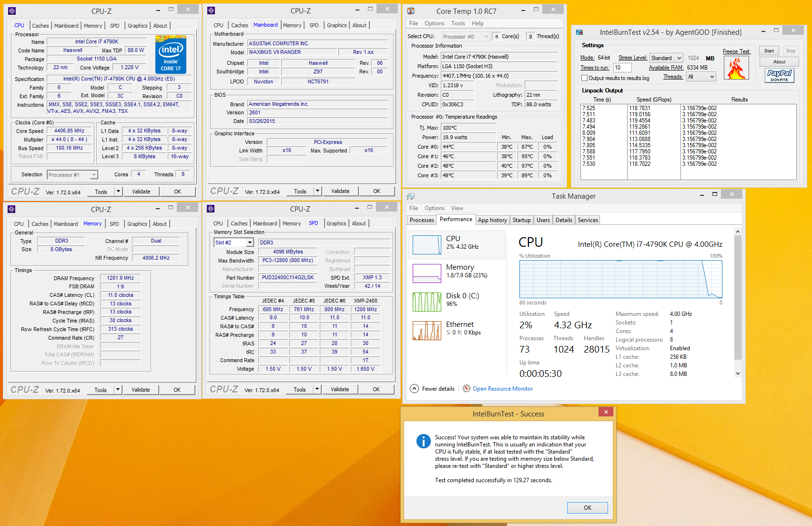Click the scroll up arrow in Task Manager
812x526 pixels.
(x=738, y=232)
